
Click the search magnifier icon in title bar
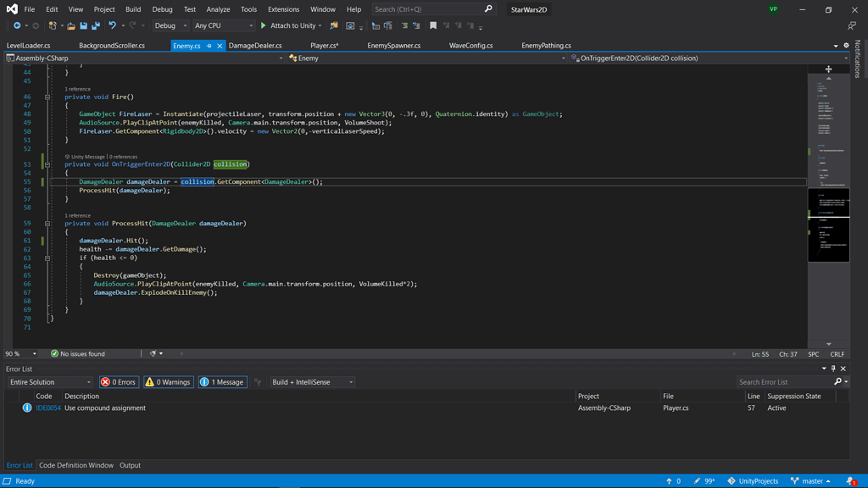pos(488,8)
